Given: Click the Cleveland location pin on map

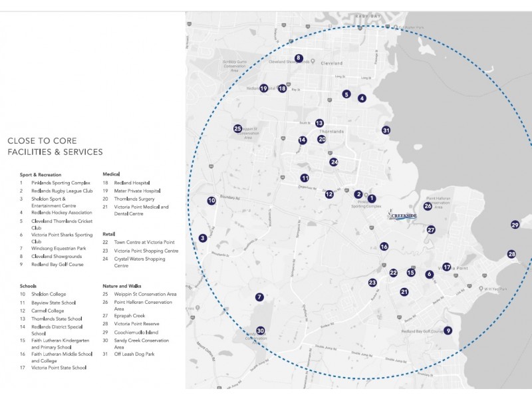Looking at the screenshot, I should [x=313, y=61].
